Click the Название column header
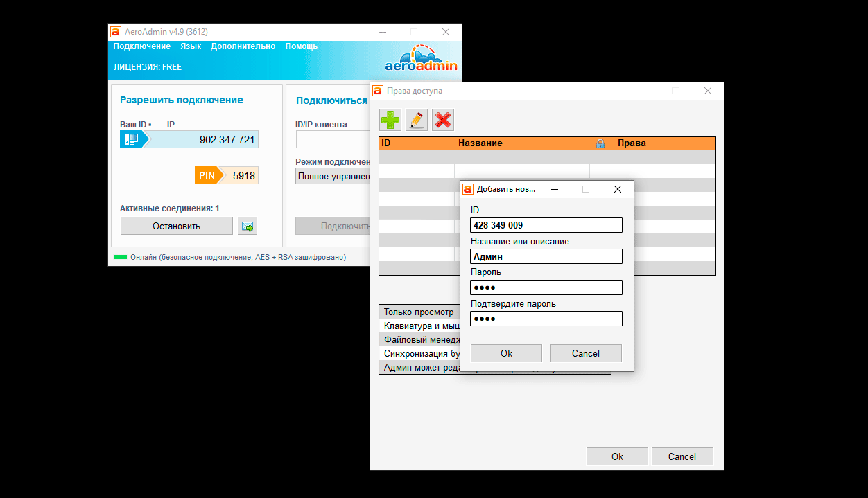Viewport: 868px width, 498px height. [x=480, y=143]
